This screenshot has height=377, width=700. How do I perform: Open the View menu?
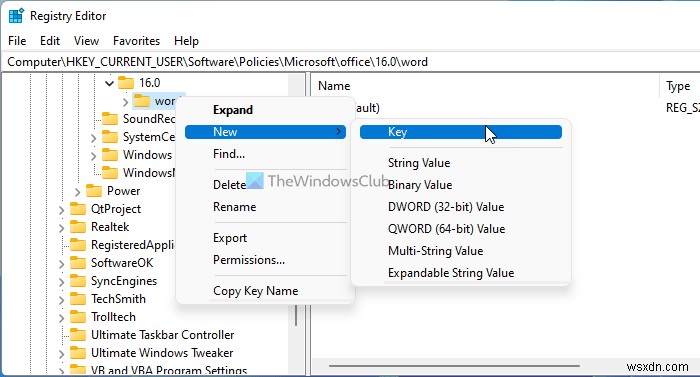click(86, 41)
